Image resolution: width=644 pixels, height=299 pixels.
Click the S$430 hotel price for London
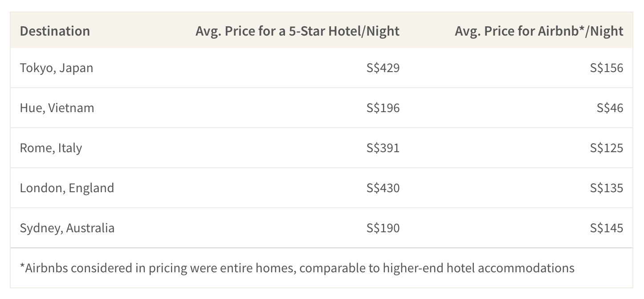[383, 188]
